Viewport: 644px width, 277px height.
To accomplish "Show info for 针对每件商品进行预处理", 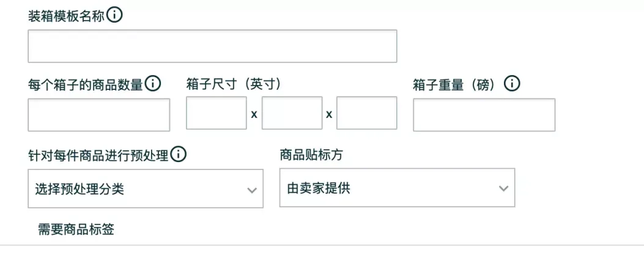I will [178, 154].
